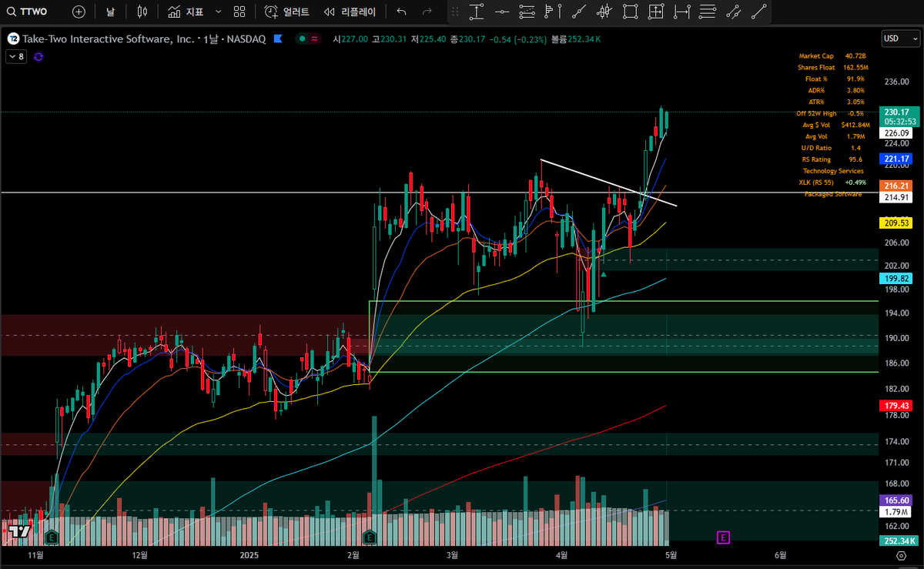Open the 지표 indicators dialog
The width and height of the screenshot is (924, 569).
[186, 12]
